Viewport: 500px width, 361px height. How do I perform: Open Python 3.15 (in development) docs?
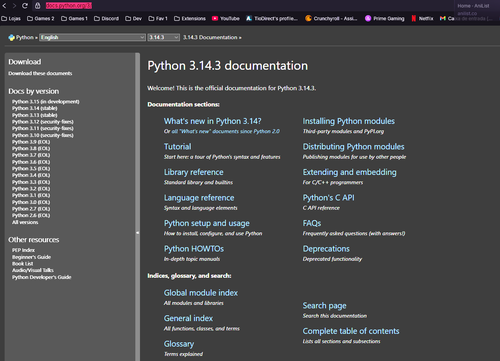click(46, 102)
